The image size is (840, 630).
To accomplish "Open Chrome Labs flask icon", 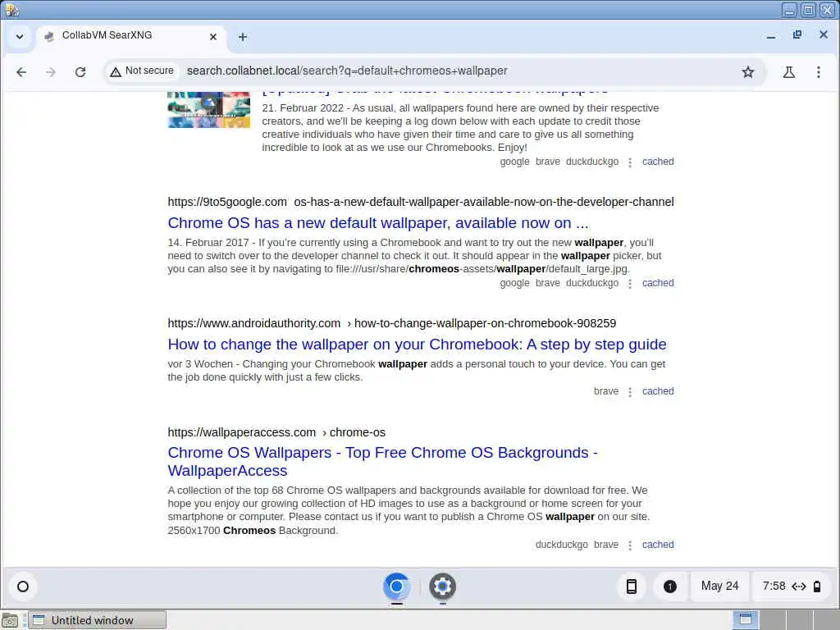I will tap(788, 72).
